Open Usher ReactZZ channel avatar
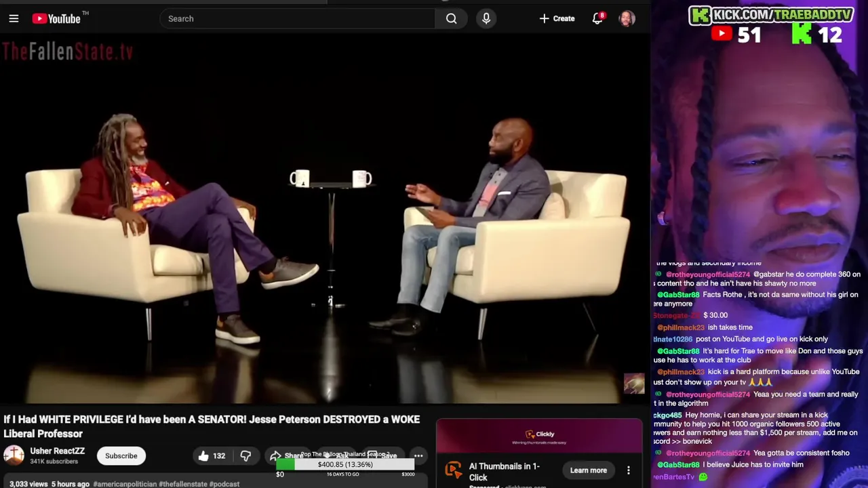This screenshot has height=488, width=868. tap(14, 455)
